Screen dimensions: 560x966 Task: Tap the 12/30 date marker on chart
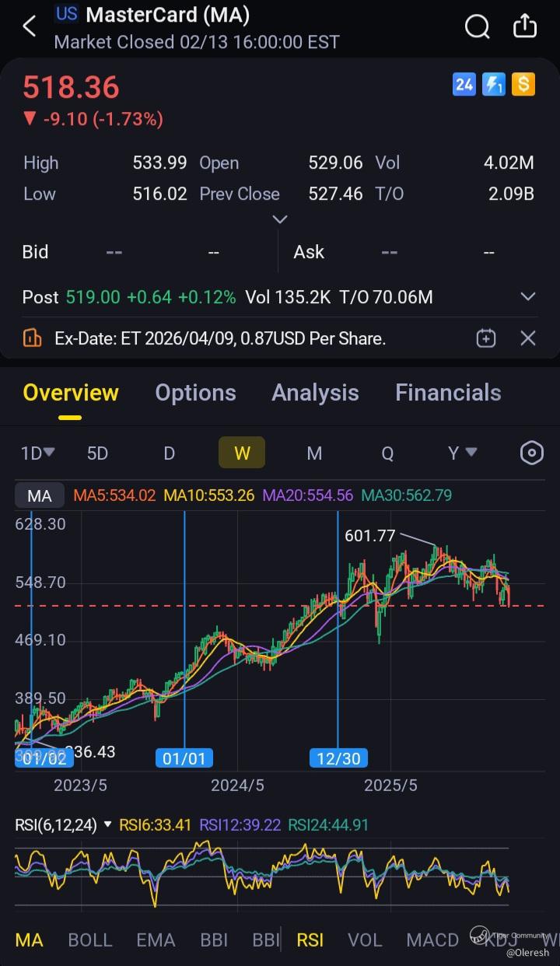tap(338, 758)
